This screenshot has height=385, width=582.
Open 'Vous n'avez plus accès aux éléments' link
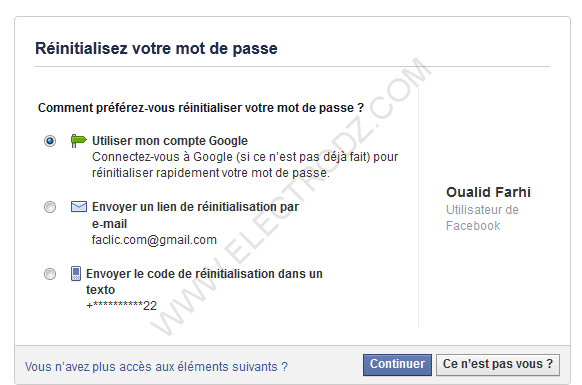156,367
